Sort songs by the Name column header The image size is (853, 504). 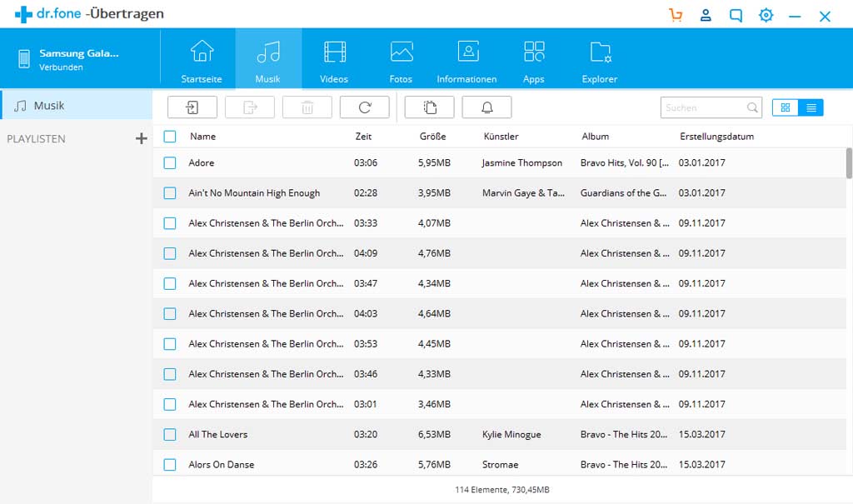click(202, 137)
